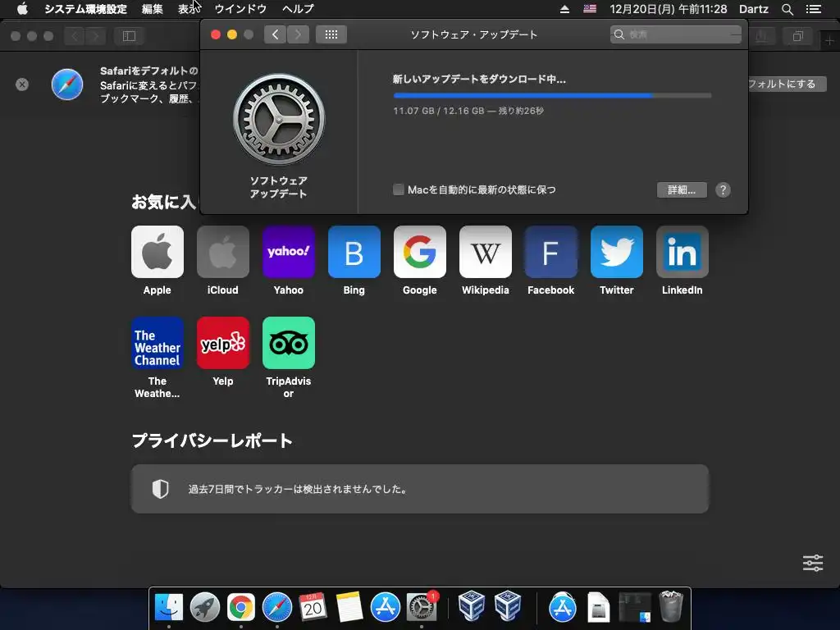Go back in System Preferences
This screenshot has height=630, width=840.
click(276, 34)
